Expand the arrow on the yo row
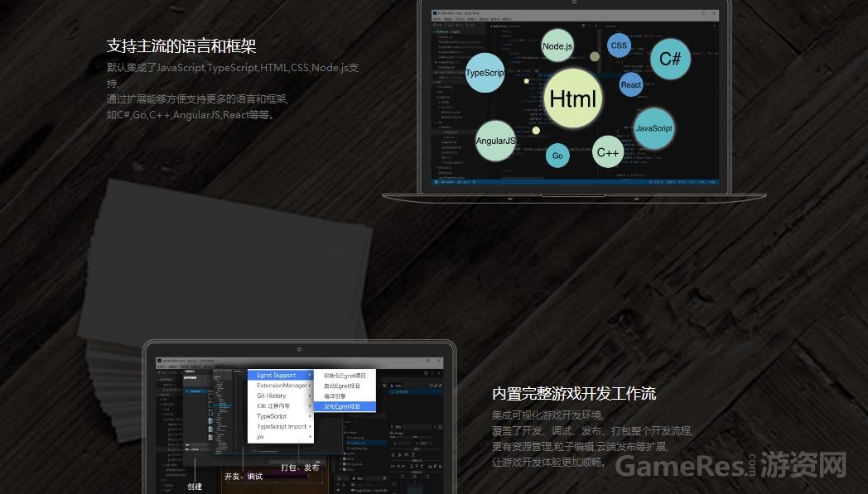Screen dimensions: 868x494 [x=310, y=437]
